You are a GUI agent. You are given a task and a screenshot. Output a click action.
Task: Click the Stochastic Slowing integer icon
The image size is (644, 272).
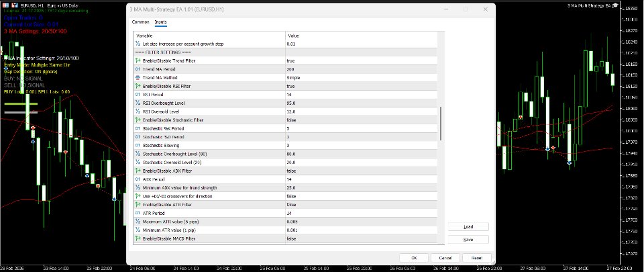[x=138, y=146]
